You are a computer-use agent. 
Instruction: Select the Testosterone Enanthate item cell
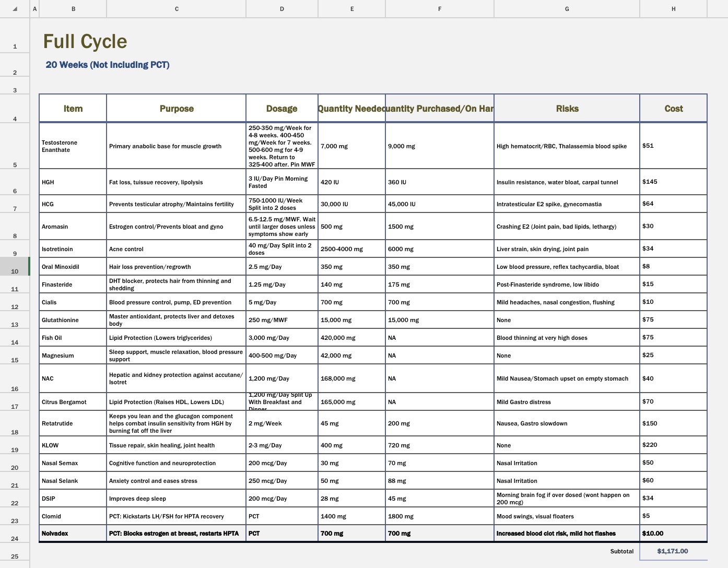pos(73,146)
